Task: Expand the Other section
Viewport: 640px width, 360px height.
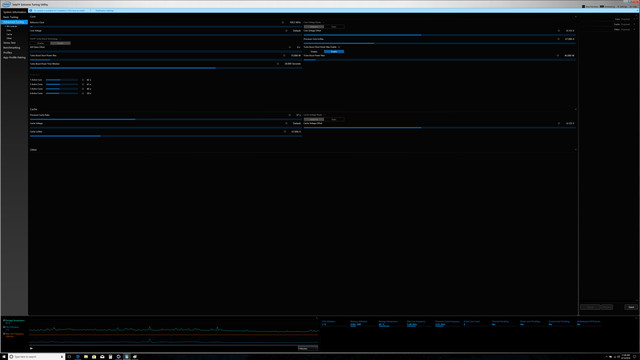Action: (576, 150)
